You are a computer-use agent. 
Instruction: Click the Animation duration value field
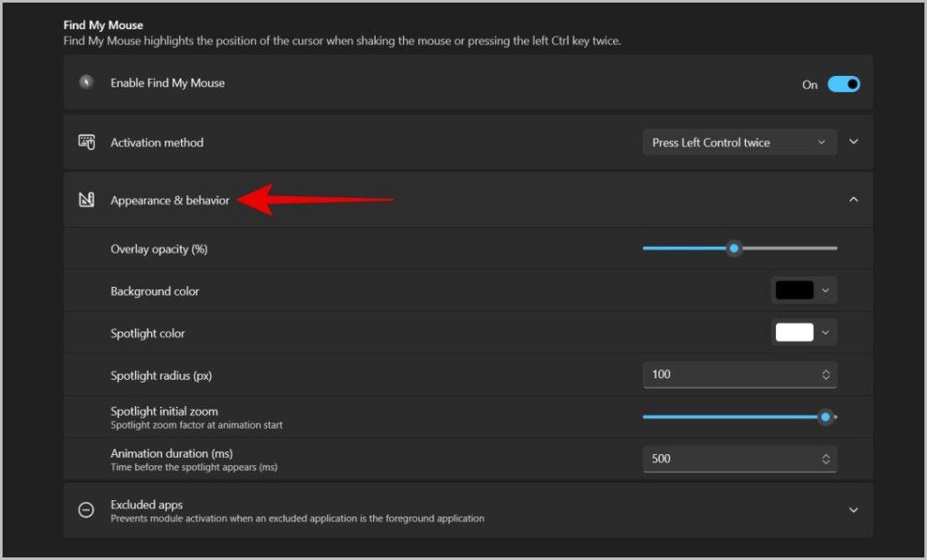740,459
